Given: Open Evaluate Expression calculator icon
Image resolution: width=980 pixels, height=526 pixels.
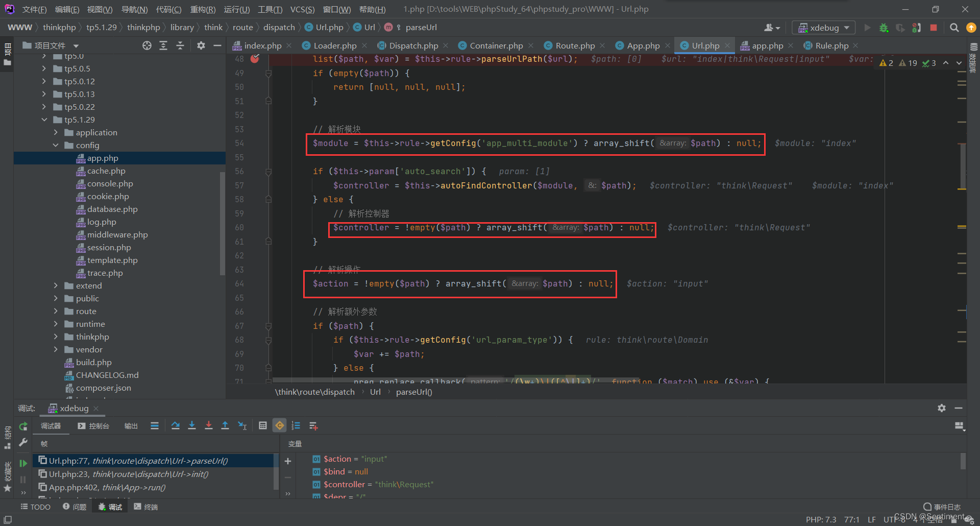Looking at the screenshot, I should pyautogui.click(x=263, y=425).
